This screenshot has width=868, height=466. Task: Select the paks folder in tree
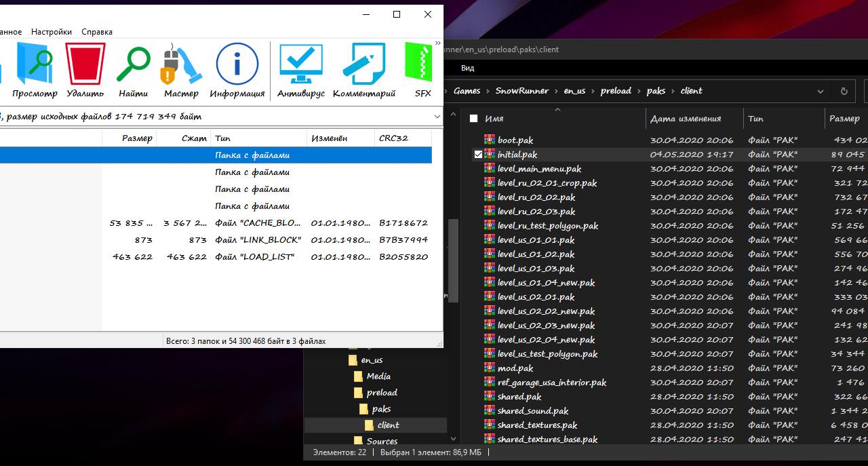coord(381,409)
